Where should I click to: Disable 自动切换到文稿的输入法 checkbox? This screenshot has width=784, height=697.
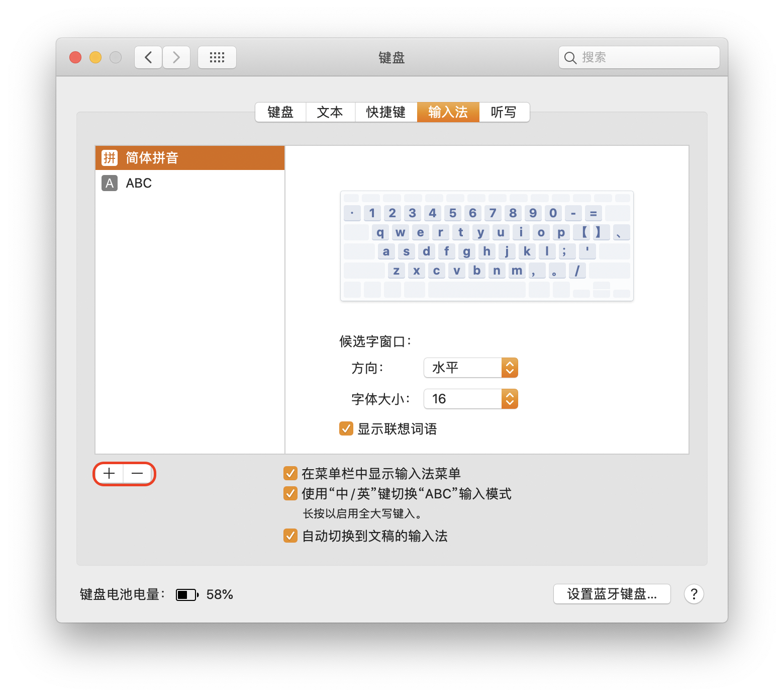click(290, 536)
